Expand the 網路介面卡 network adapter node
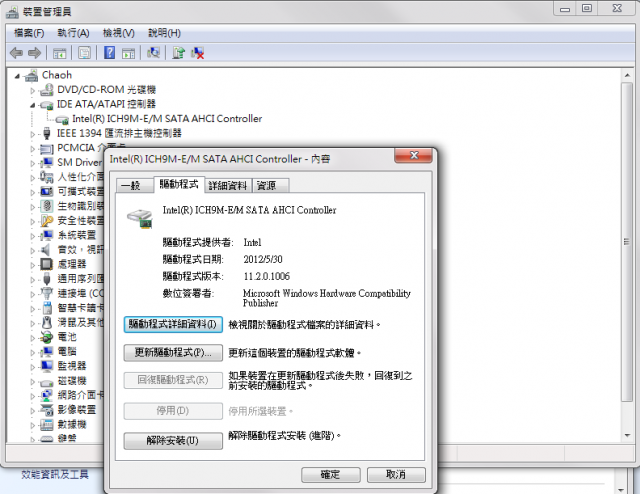Screen dimensions: 640x494 point(33,396)
